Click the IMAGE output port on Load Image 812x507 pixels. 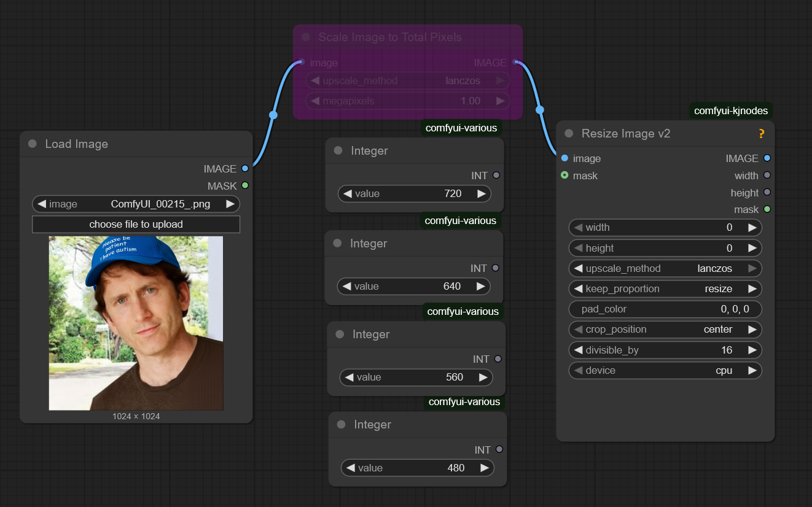(x=245, y=168)
